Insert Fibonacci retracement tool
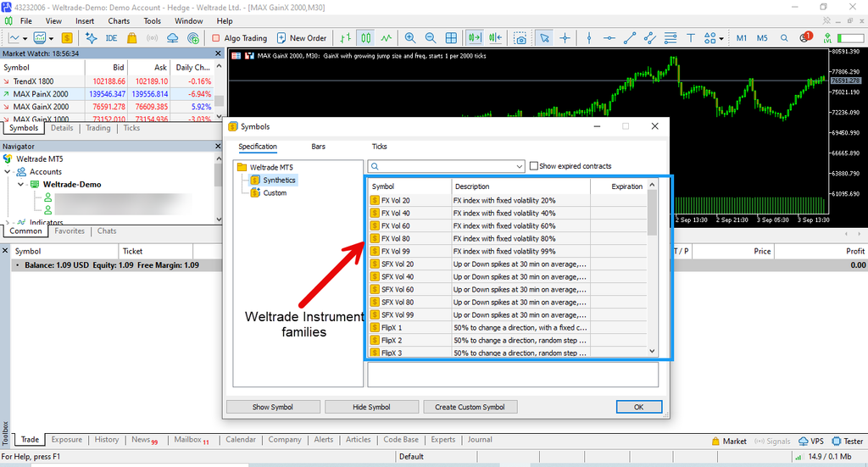 pos(670,38)
